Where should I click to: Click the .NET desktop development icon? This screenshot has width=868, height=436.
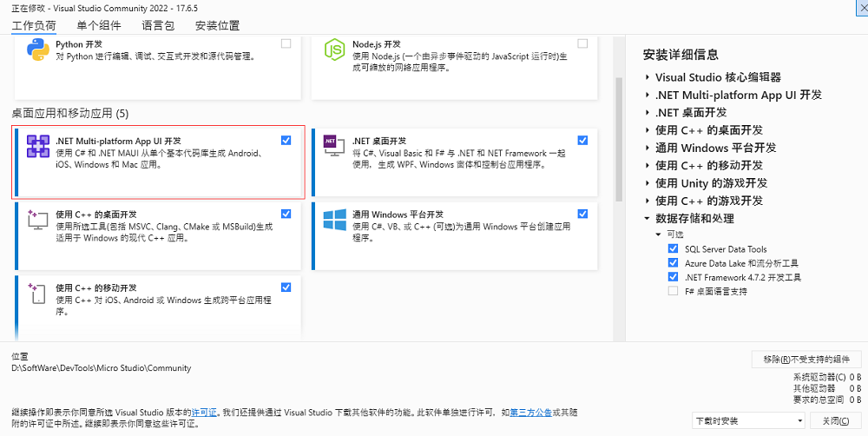point(334,145)
